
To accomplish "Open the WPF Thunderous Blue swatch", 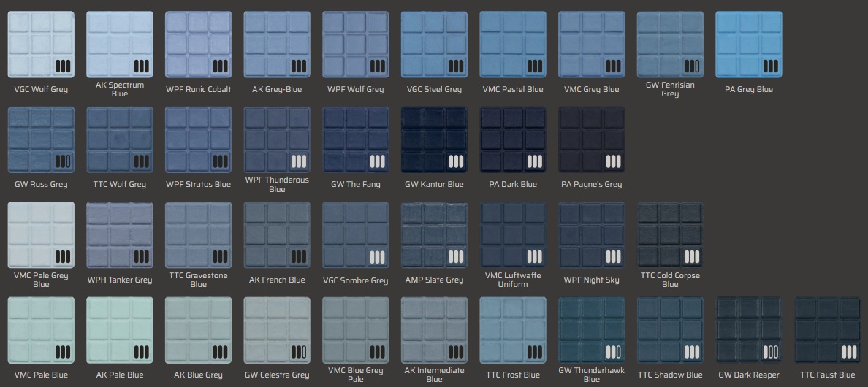I will (277, 140).
